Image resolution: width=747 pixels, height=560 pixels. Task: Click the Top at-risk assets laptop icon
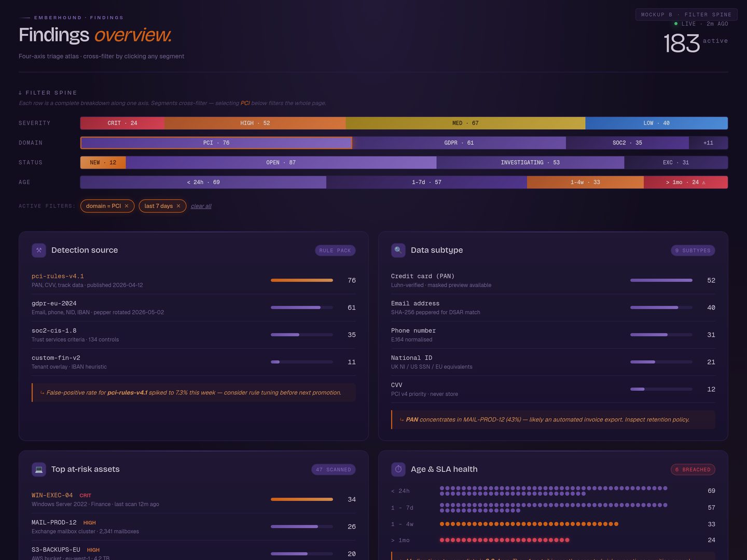point(39,469)
